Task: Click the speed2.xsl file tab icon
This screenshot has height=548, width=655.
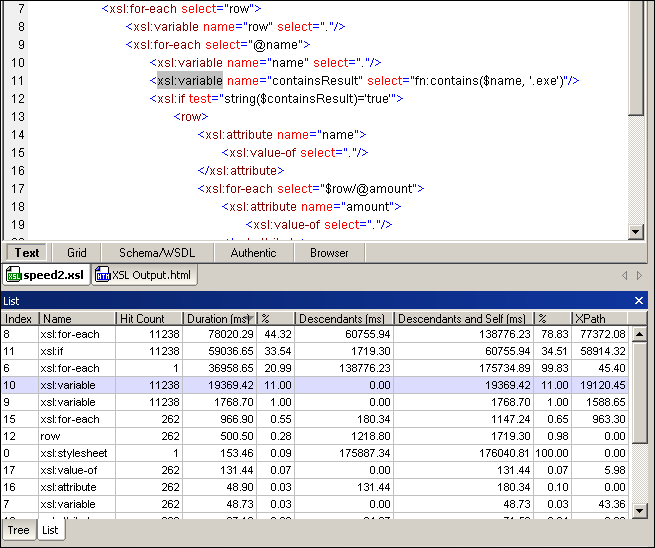Action: click(15, 275)
